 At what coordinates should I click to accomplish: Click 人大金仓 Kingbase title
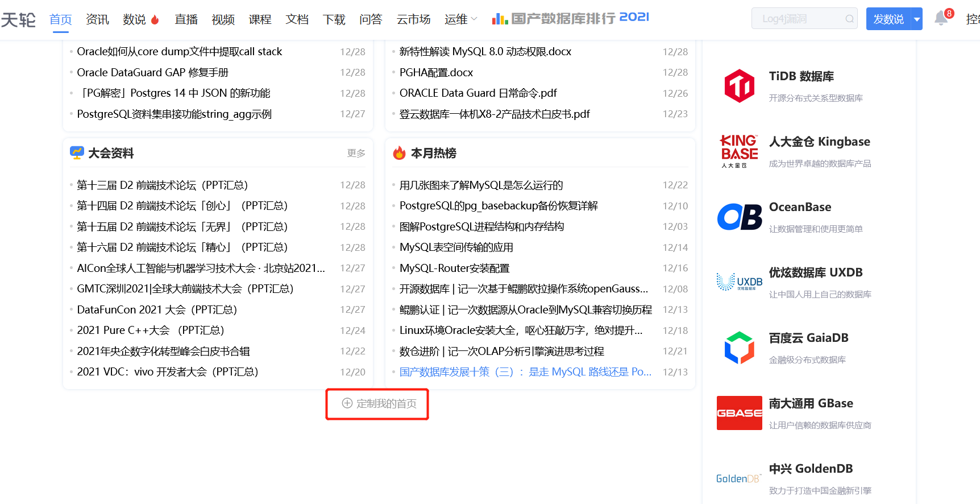(819, 142)
